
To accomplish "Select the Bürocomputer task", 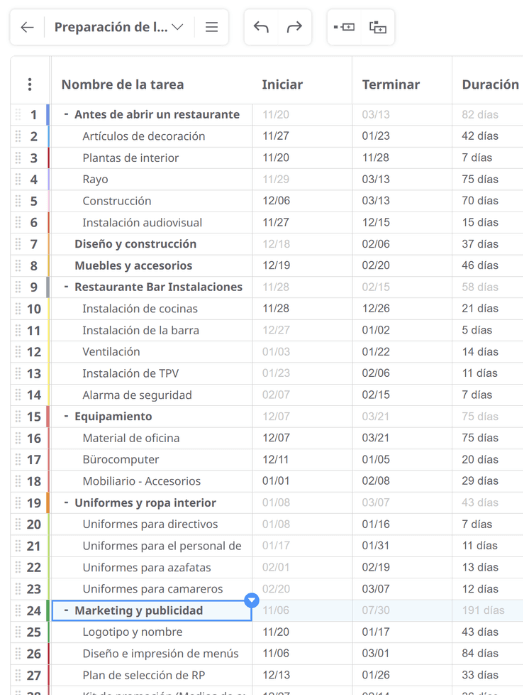I will 121,460.
